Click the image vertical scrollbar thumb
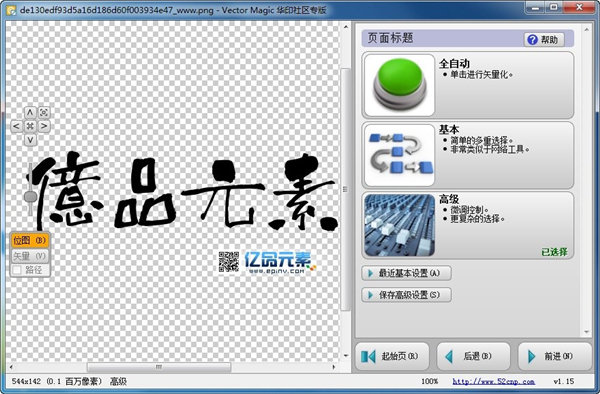Viewport: 600px width, 394px height. point(346,189)
